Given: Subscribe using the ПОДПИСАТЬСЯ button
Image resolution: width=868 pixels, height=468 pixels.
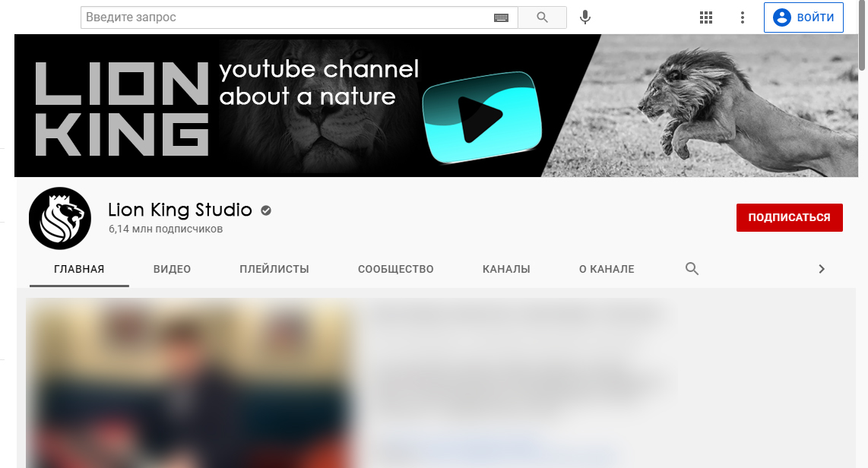Looking at the screenshot, I should 790,217.
